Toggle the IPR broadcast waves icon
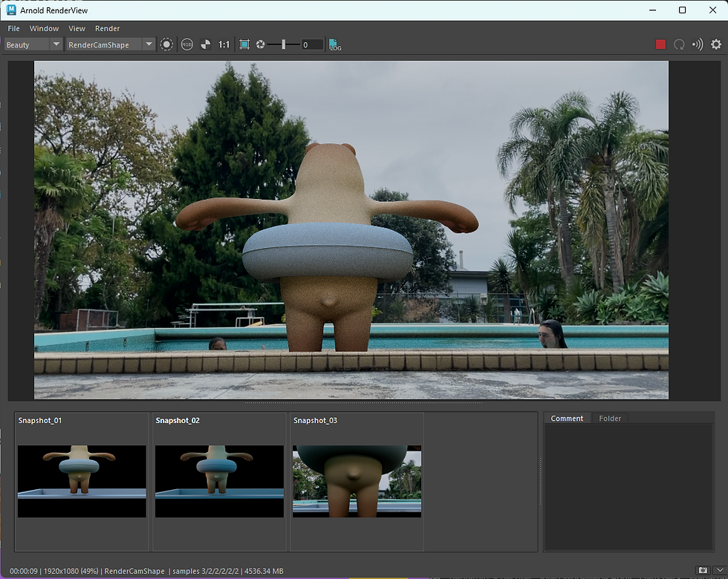The width and height of the screenshot is (728, 579). point(698,45)
